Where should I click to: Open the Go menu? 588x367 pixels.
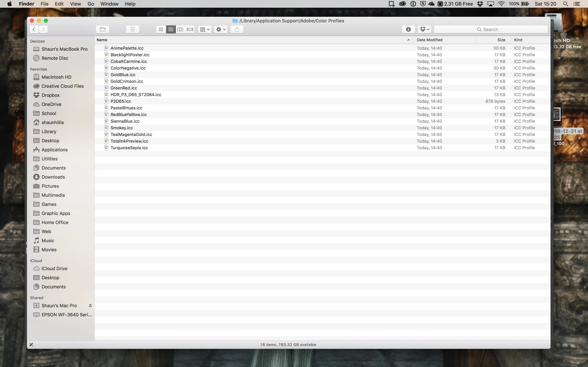tap(91, 4)
